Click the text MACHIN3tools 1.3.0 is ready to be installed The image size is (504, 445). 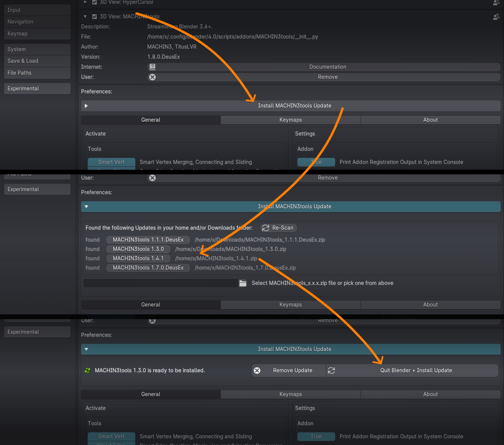[150, 370]
